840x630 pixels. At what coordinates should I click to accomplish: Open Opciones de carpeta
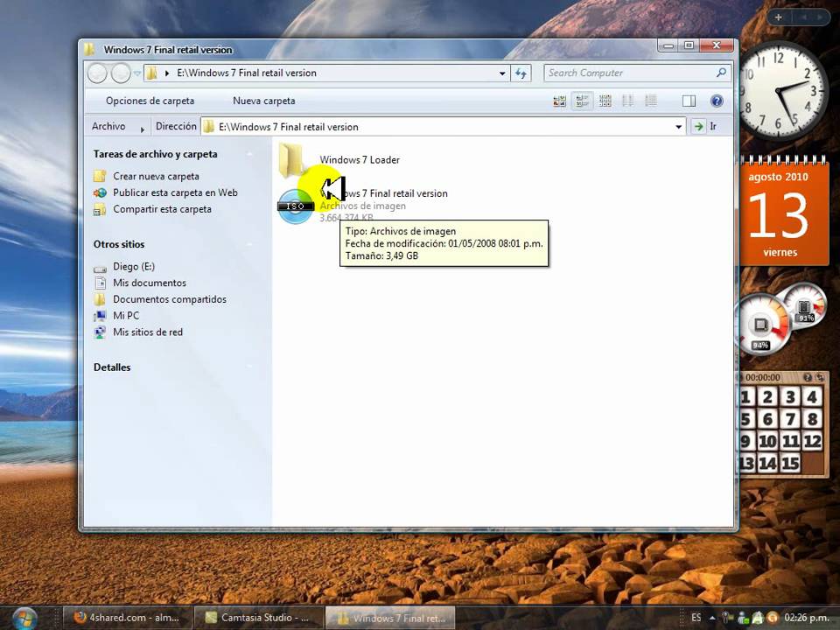click(x=150, y=101)
